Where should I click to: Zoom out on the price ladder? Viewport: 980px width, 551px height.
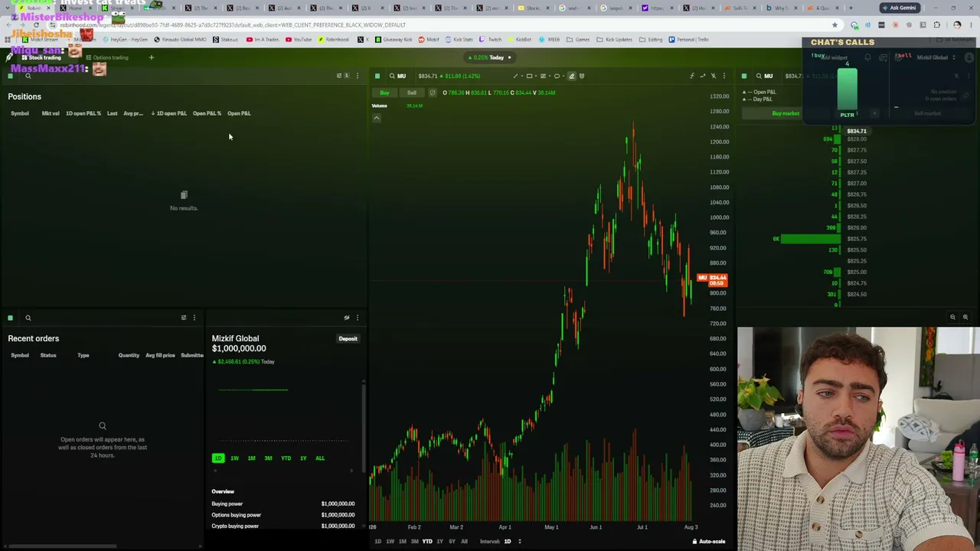point(953,317)
